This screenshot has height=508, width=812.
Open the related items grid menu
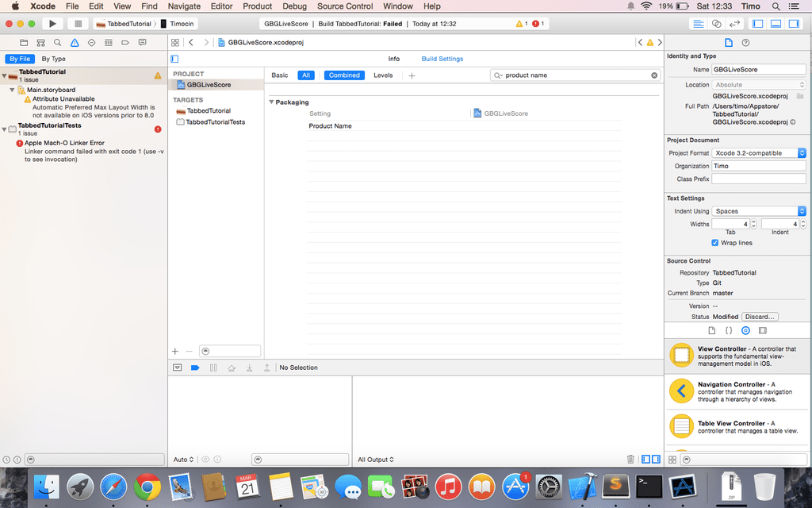click(175, 43)
